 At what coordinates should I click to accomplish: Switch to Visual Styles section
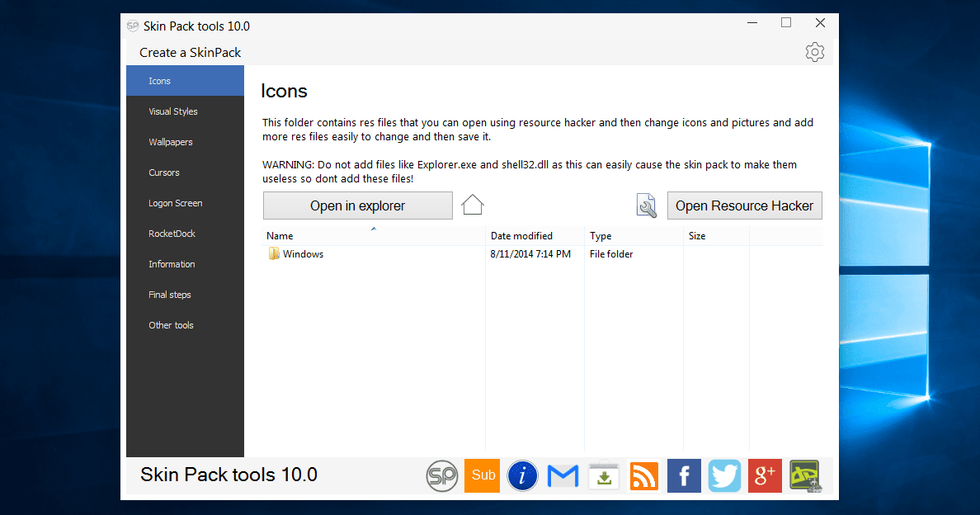tap(185, 111)
